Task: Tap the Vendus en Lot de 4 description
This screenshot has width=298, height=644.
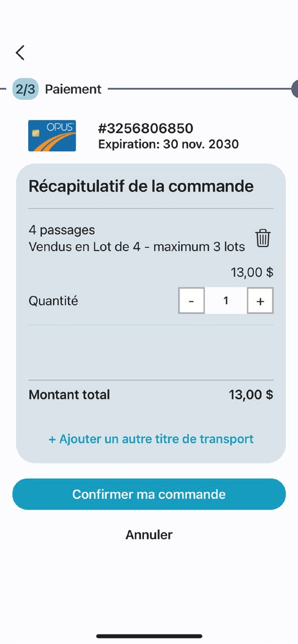Action: pos(137,247)
